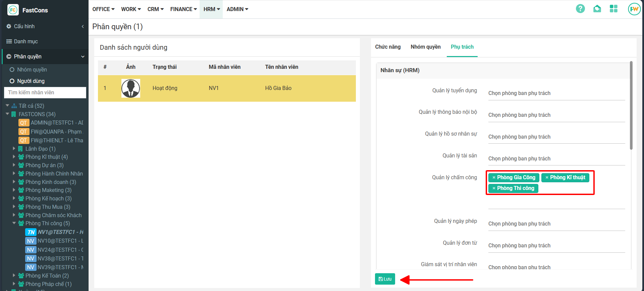Remove the Phòng Thi công tag
Viewport: 644px width, 291px height.
(x=494, y=188)
